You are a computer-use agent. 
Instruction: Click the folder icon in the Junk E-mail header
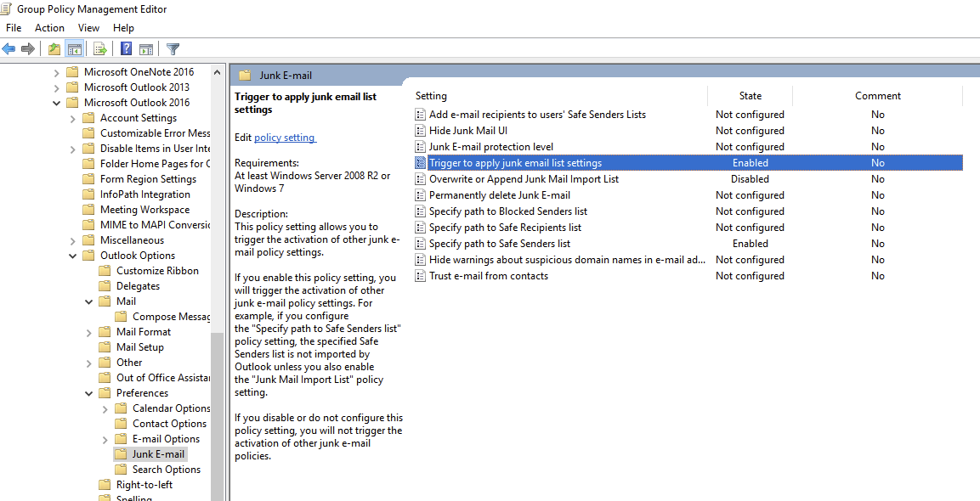click(x=245, y=75)
